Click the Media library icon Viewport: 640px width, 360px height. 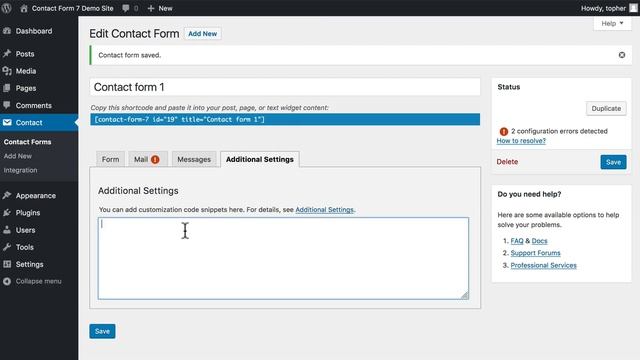pos(7,71)
